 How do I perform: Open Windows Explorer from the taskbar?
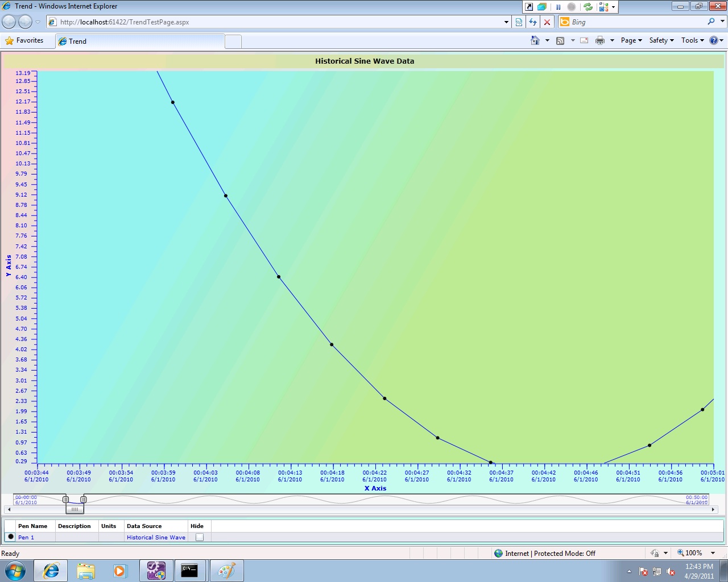[86, 571]
